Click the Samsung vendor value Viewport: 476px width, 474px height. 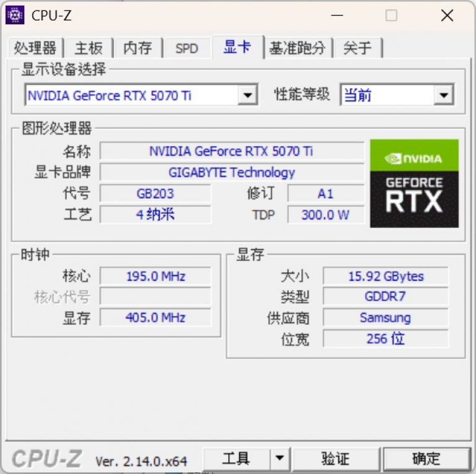[386, 317]
